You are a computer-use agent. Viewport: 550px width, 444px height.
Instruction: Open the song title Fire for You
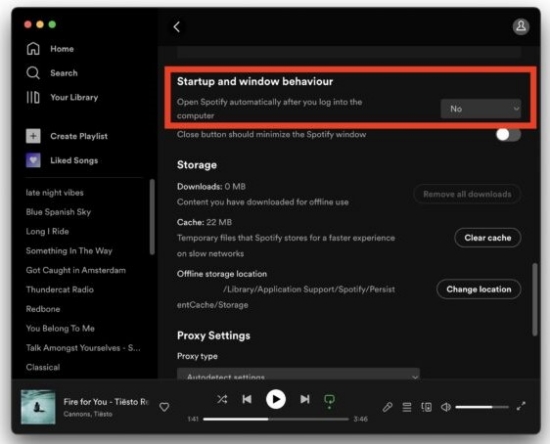106,402
